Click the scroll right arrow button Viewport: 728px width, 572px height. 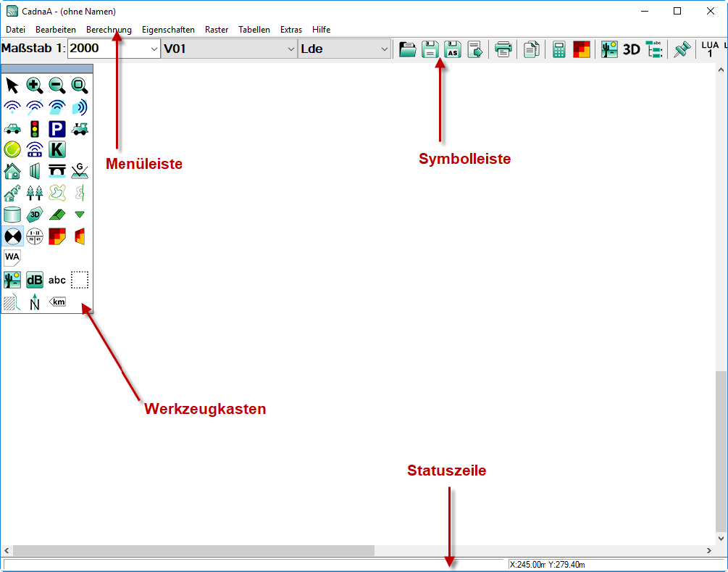[709, 550]
